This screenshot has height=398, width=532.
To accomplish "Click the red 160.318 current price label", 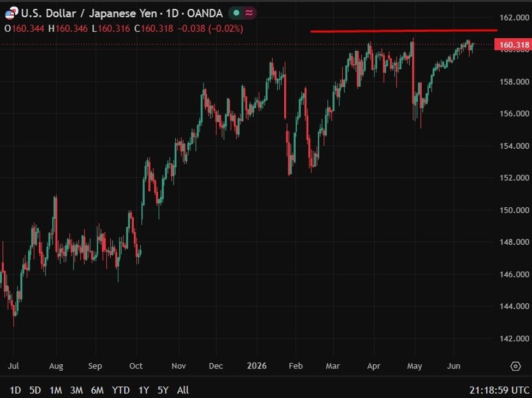I will [513, 45].
